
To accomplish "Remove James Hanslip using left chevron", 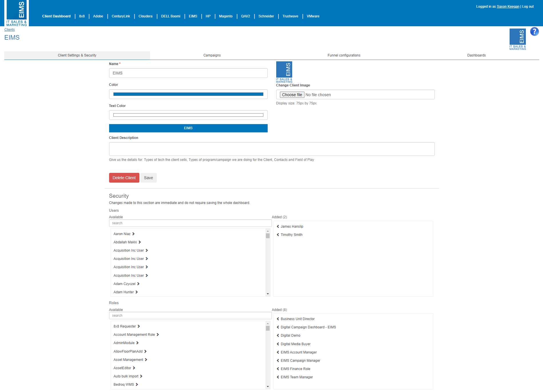I will point(278,227).
